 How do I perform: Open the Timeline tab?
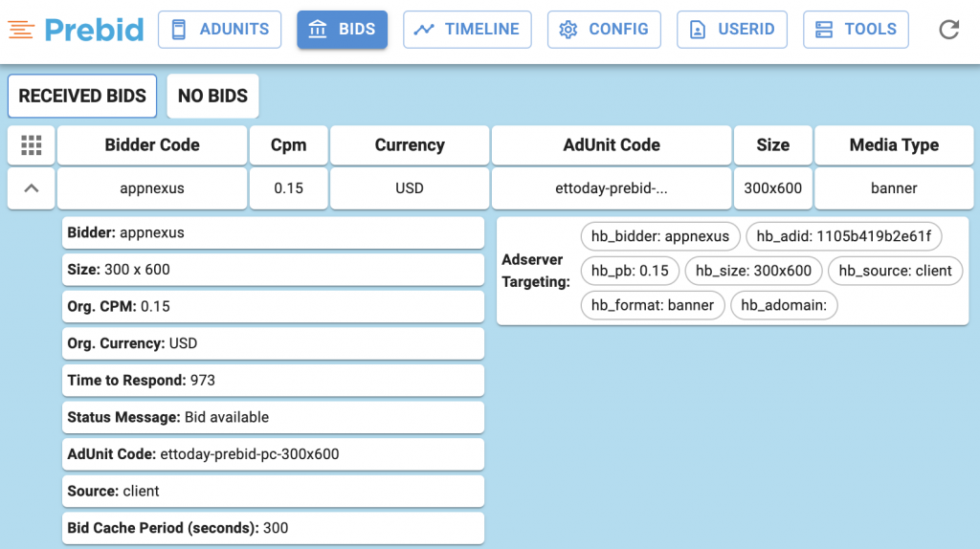[467, 30]
